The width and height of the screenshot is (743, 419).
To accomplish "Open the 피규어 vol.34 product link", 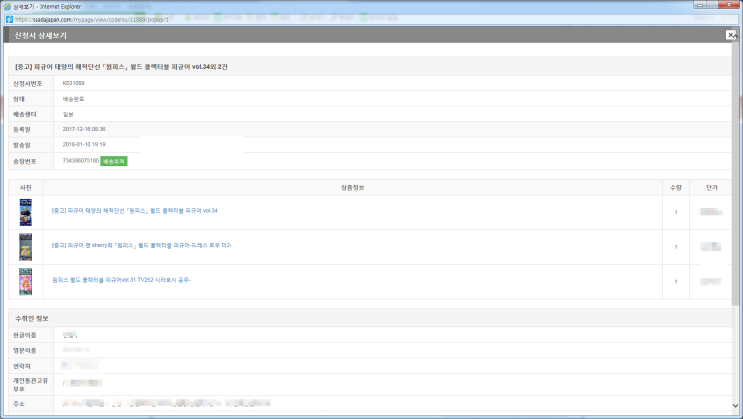I will [135, 211].
